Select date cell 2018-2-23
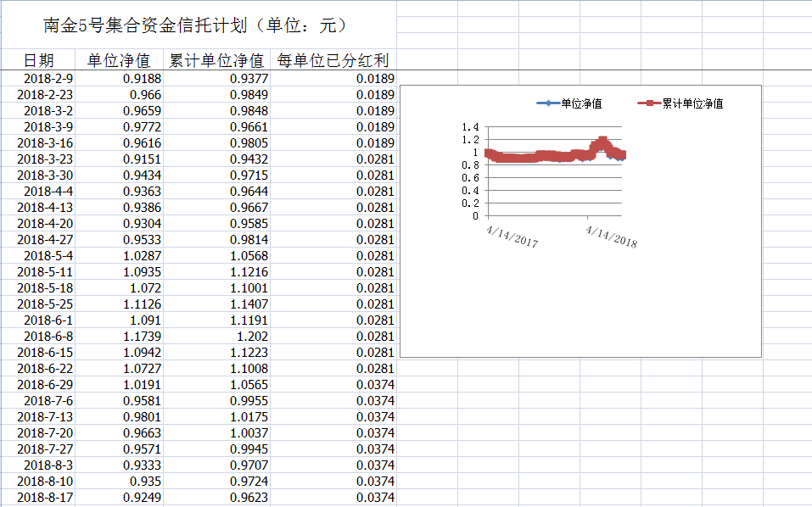 click(x=38, y=95)
